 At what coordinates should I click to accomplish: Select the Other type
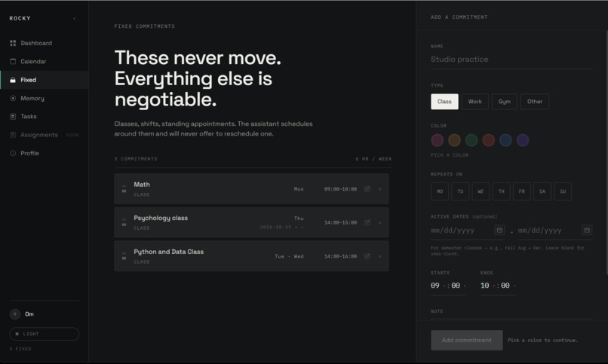[534, 102]
